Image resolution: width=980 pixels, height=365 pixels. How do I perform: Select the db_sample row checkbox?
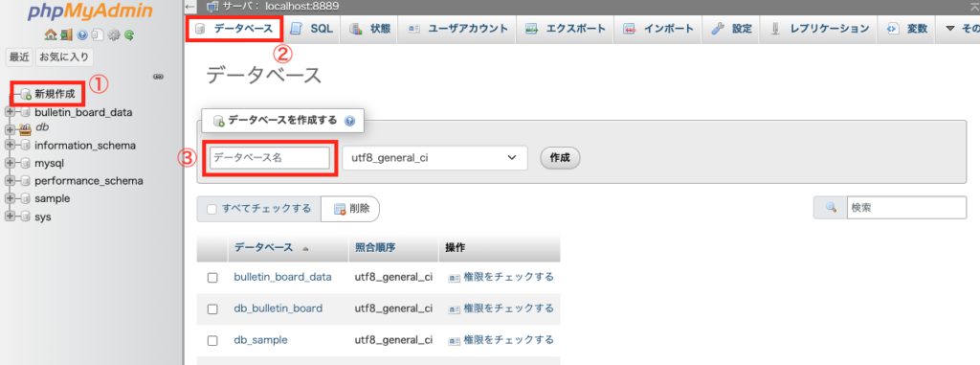click(212, 341)
